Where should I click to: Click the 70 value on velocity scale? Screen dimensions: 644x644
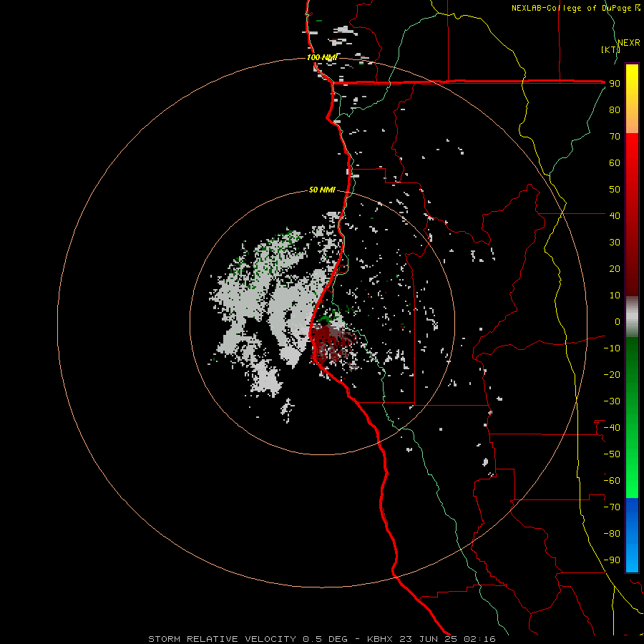(x=615, y=137)
